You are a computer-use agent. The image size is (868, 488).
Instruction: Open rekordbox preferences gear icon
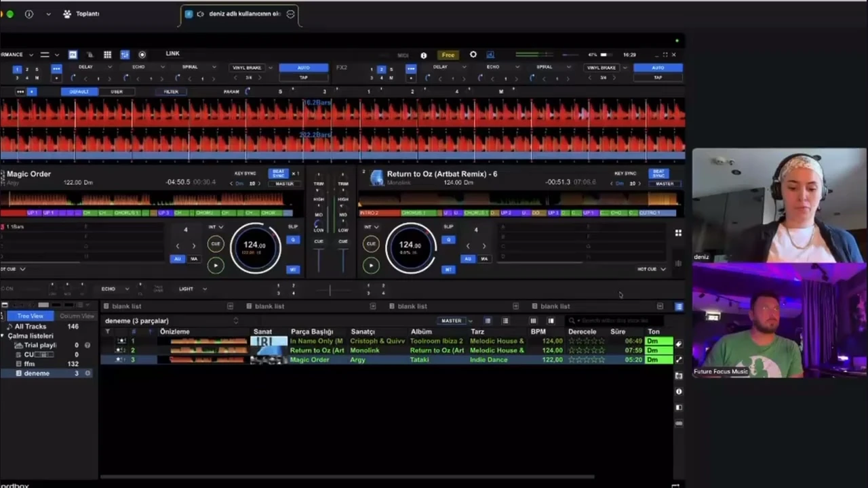coord(473,54)
